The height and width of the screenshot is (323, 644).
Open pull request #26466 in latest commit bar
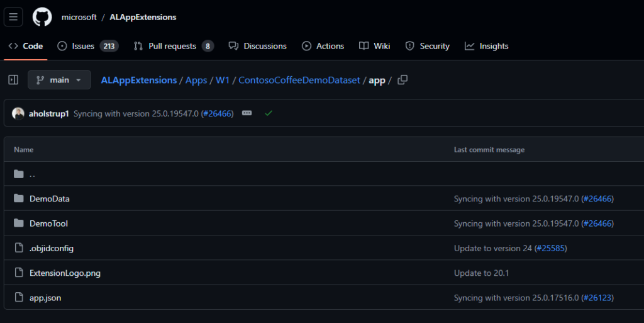coord(217,113)
